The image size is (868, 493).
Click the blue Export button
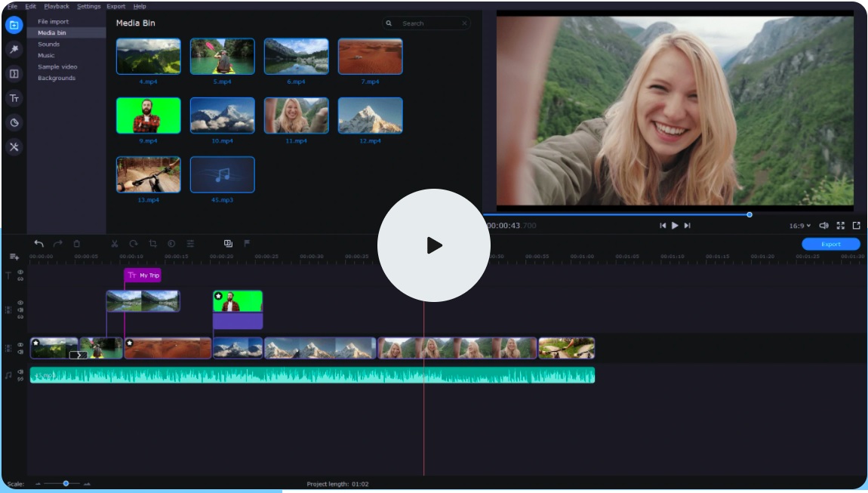tap(831, 244)
